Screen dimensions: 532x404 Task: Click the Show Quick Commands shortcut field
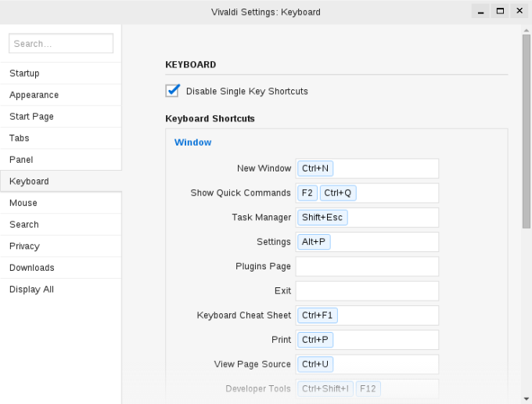(367, 193)
